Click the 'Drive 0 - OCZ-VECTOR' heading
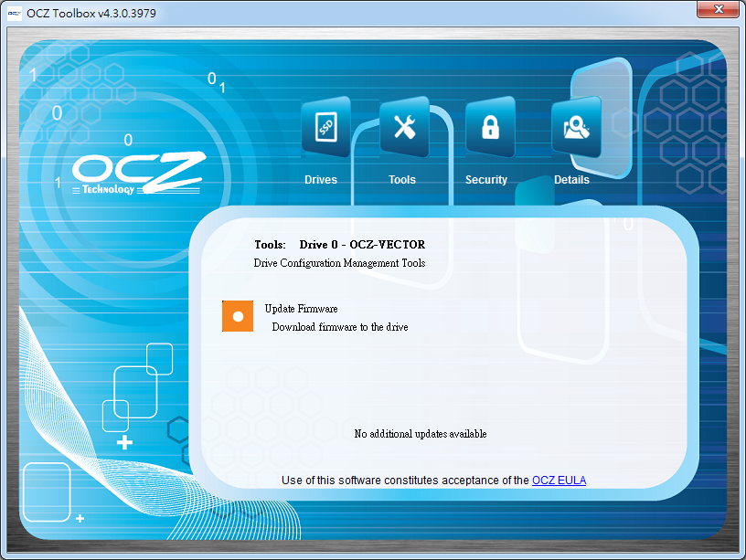Viewport: 746px width, 560px height. coord(362,244)
